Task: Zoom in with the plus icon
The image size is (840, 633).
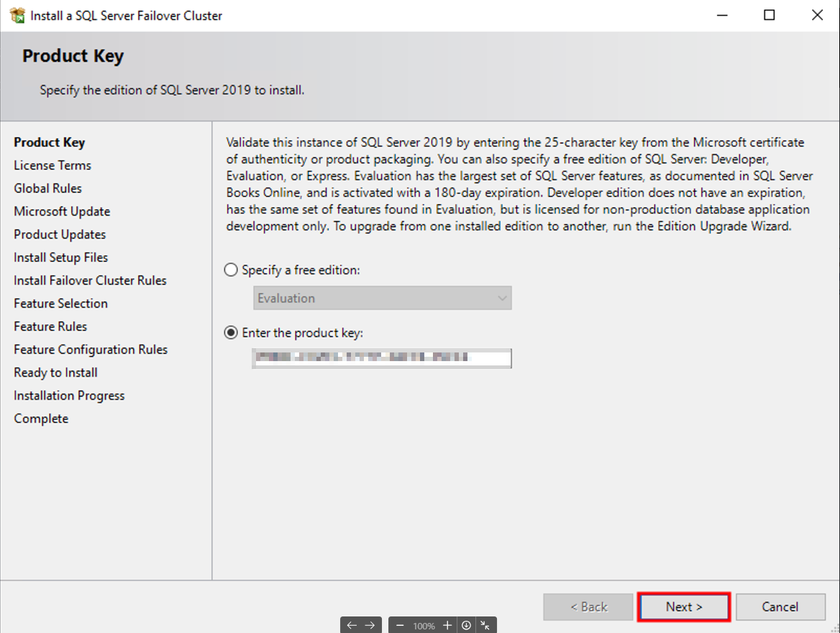Action: 447,625
